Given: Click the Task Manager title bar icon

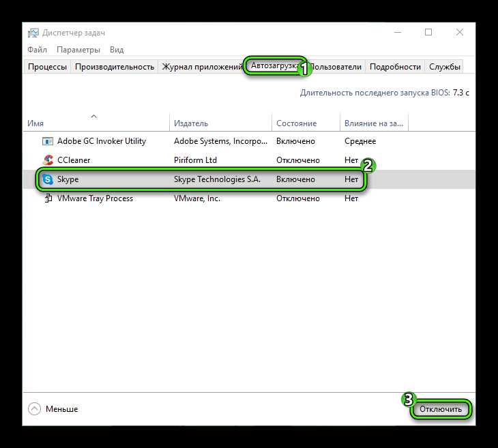Looking at the screenshot, I should [x=33, y=33].
